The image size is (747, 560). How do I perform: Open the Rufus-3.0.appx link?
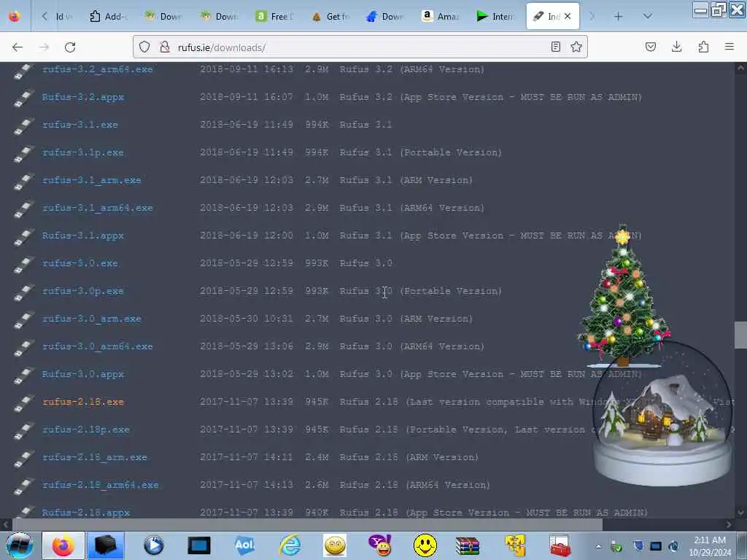[x=83, y=374]
